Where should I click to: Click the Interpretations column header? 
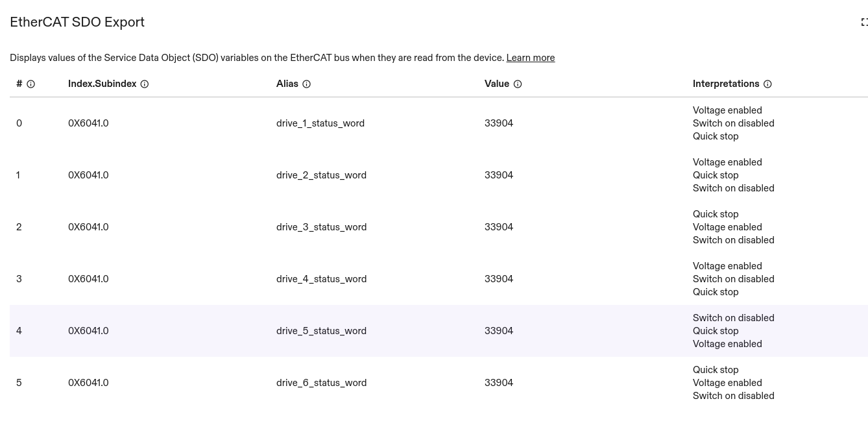pyautogui.click(x=725, y=84)
